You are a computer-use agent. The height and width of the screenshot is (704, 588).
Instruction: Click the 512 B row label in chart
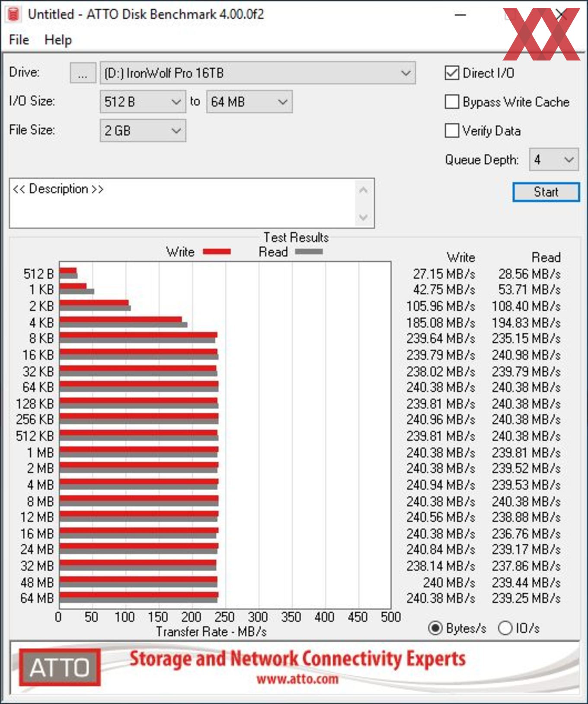[38, 274]
